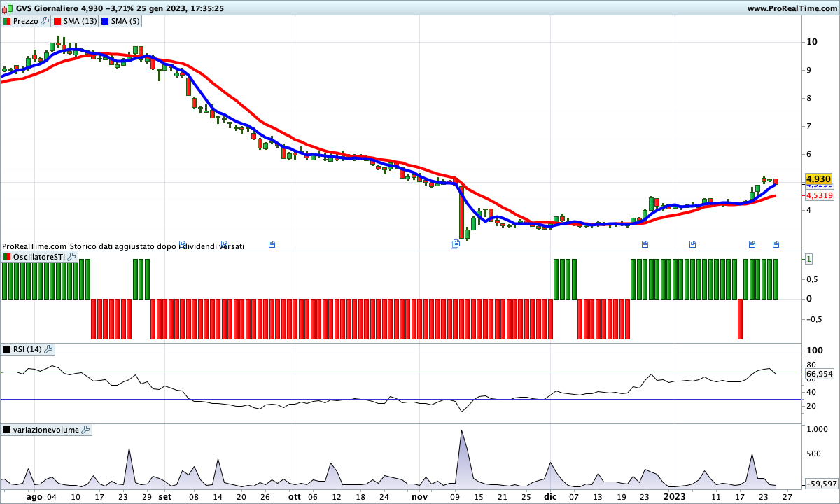
Task: Click the OscillatoreSTI green-red swatch
Action: [7, 258]
